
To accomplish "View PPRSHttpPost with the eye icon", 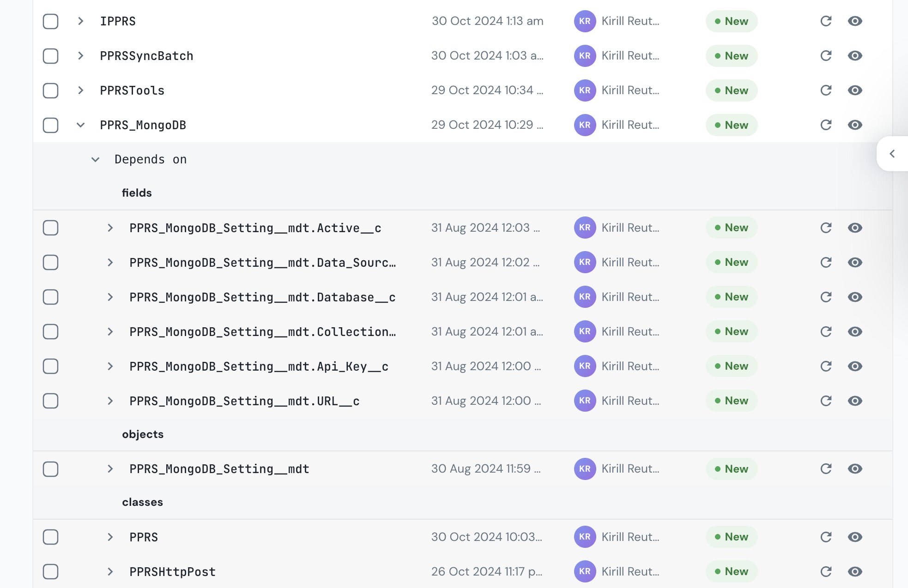I will [x=855, y=571].
